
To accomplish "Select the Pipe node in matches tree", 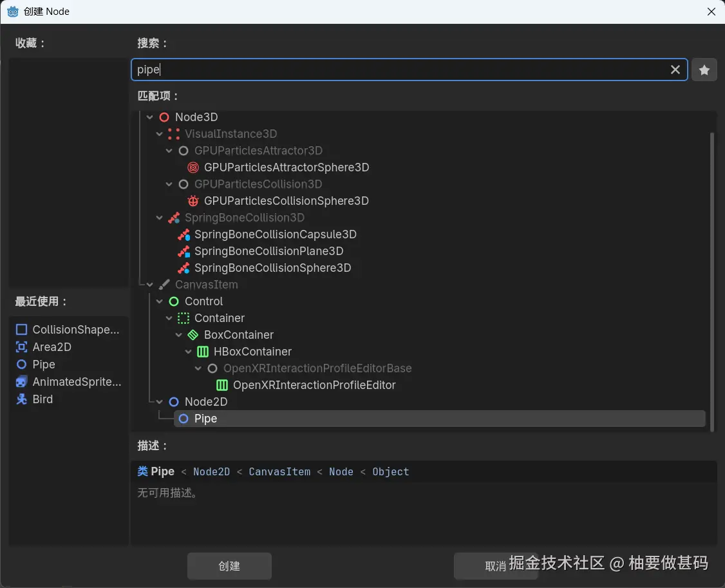I will 205,419.
